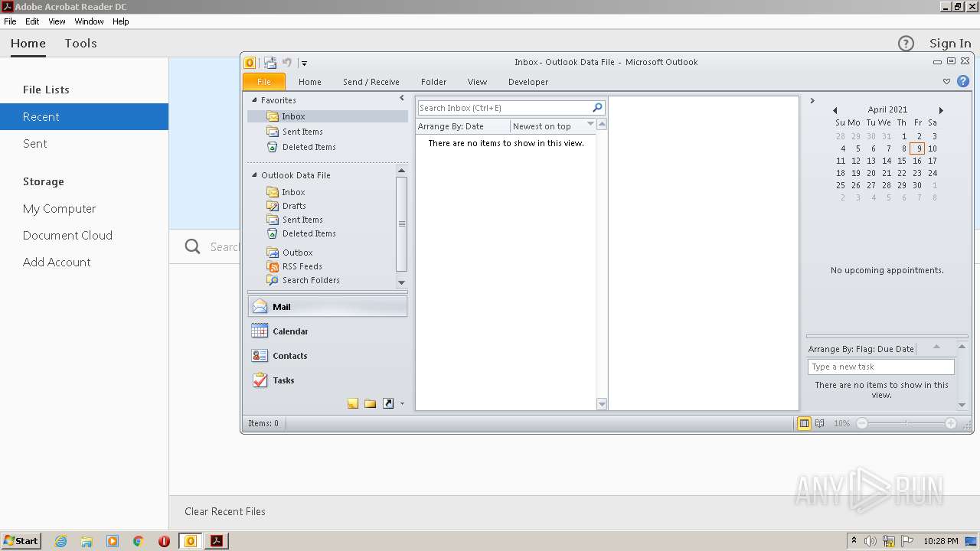Open My Computer in Acrobat storage list

(x=59, y=208)
